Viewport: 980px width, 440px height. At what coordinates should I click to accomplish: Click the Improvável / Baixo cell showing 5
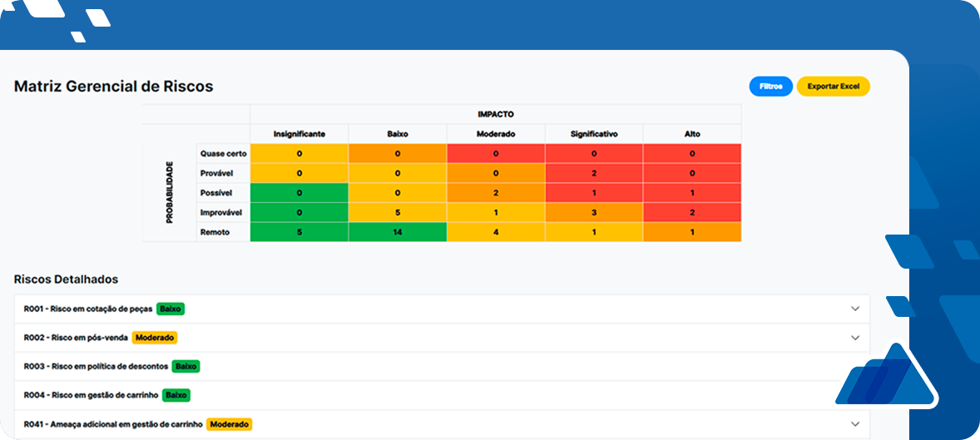tap(398, 213)
